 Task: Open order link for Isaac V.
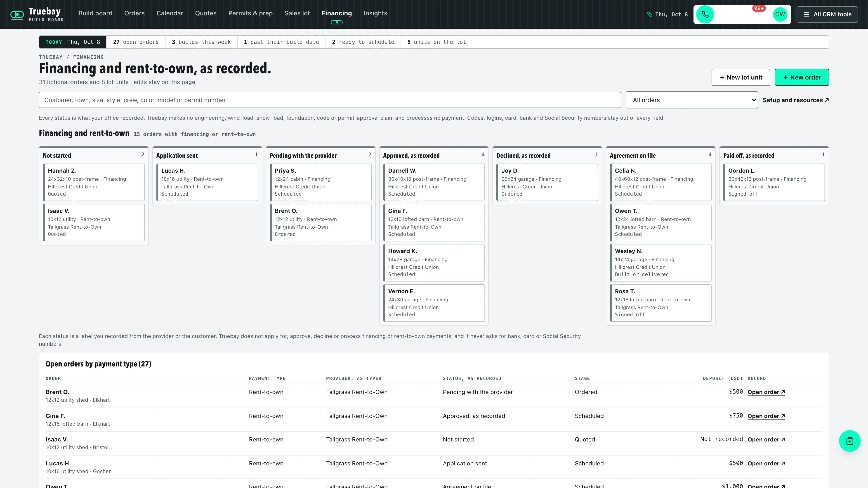pos(766,439)
